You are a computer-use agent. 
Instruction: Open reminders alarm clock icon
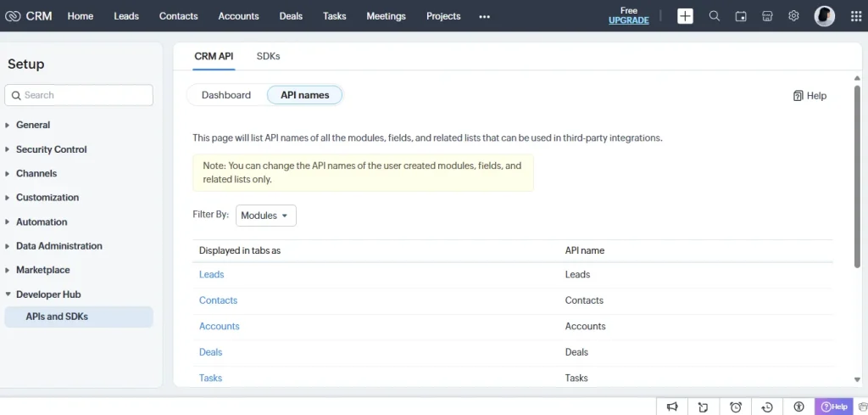click(x=736, y=407)
